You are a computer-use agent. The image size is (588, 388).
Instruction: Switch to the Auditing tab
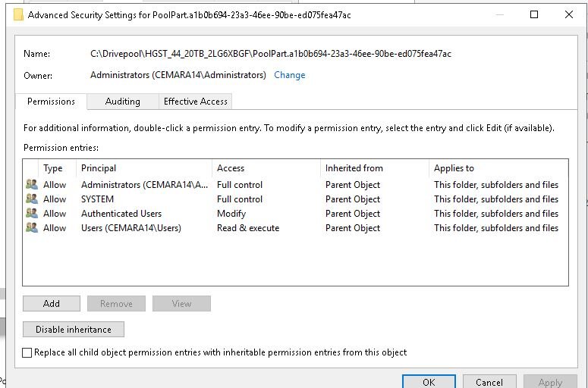[123, 102]
